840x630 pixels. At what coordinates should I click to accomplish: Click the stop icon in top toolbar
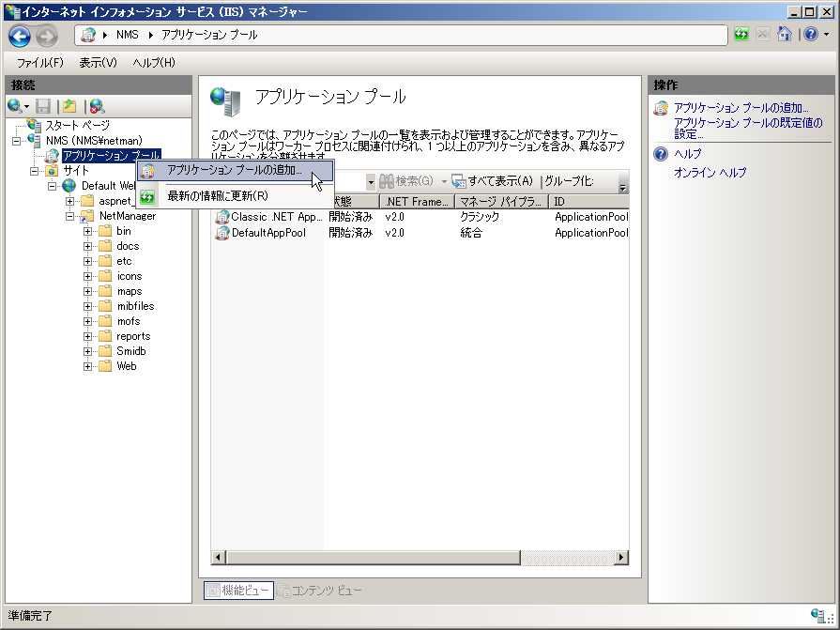(x=762, y=35)
